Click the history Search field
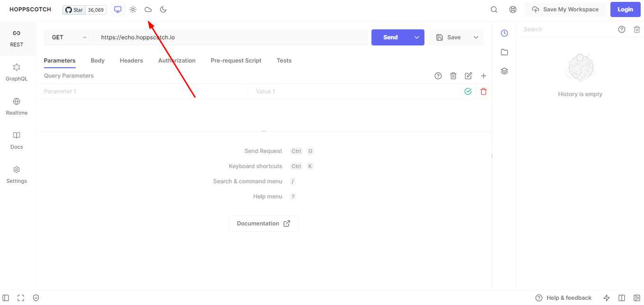This screenshot has height=305, width=644. pos(566,29)
